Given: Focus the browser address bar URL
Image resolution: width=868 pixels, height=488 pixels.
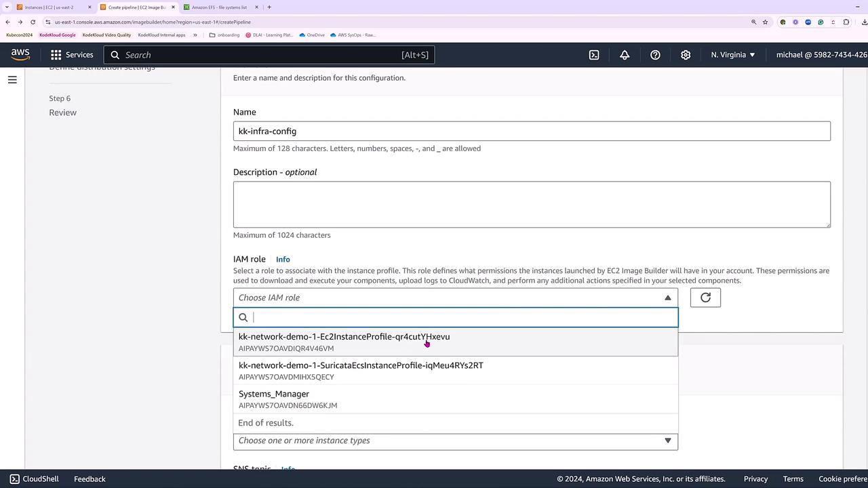Looking at the screenshot, I should tap(153, 22).
